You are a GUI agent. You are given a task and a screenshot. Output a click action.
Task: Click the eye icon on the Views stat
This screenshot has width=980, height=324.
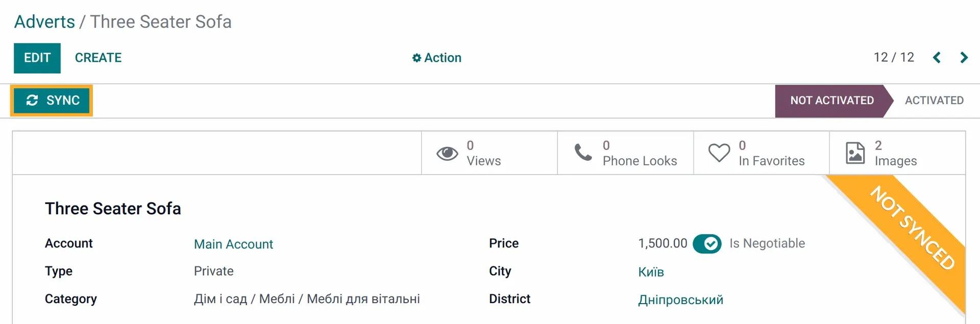(448, 152)
